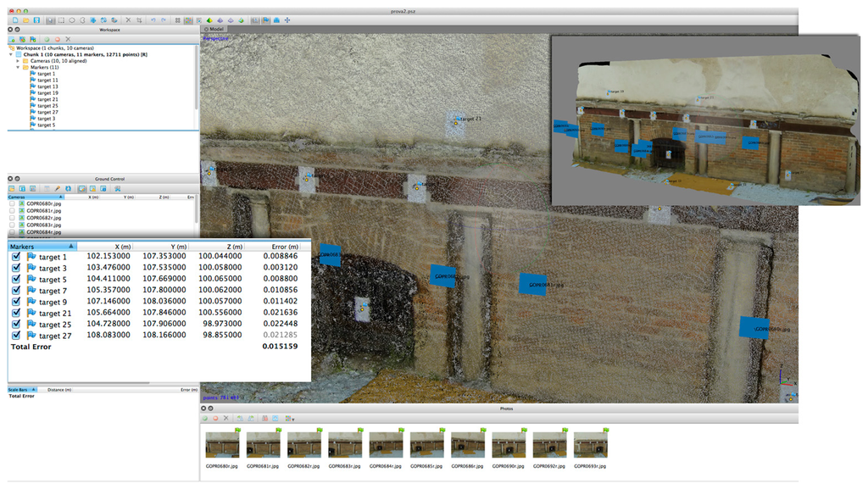Screen dimensions: 868x489
Task: Expand the Cameras folder in Workspace tree
Action: [18, 61]
